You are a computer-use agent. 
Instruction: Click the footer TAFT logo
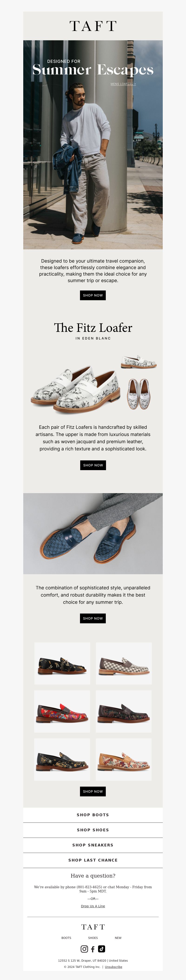click(x=93, y=927)
